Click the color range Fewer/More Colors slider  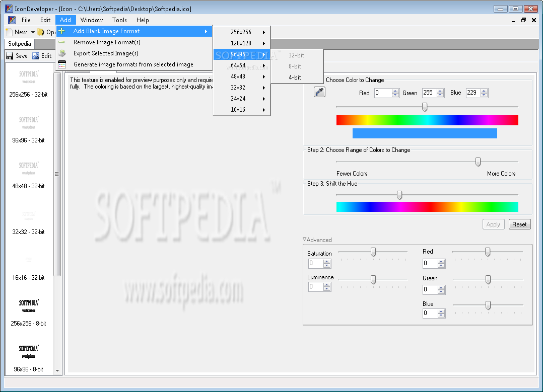click(x=478, y=162)
